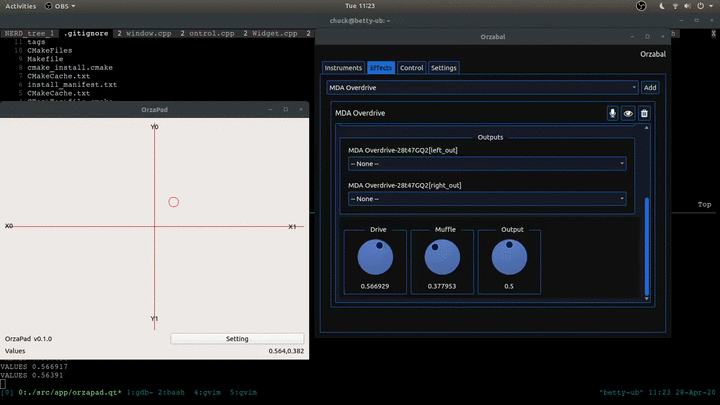Click the power icon in system tray
The width and height of the screenshot is (720, 405).
click(700, 6)
